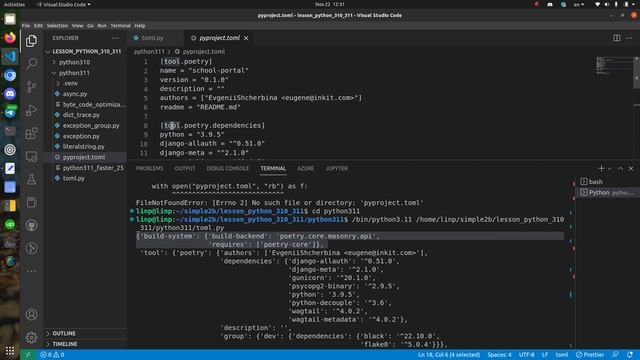Viewport: 640px width, 360px height.
Task: Open Remote Explorer view
Action: coord(31,156)
